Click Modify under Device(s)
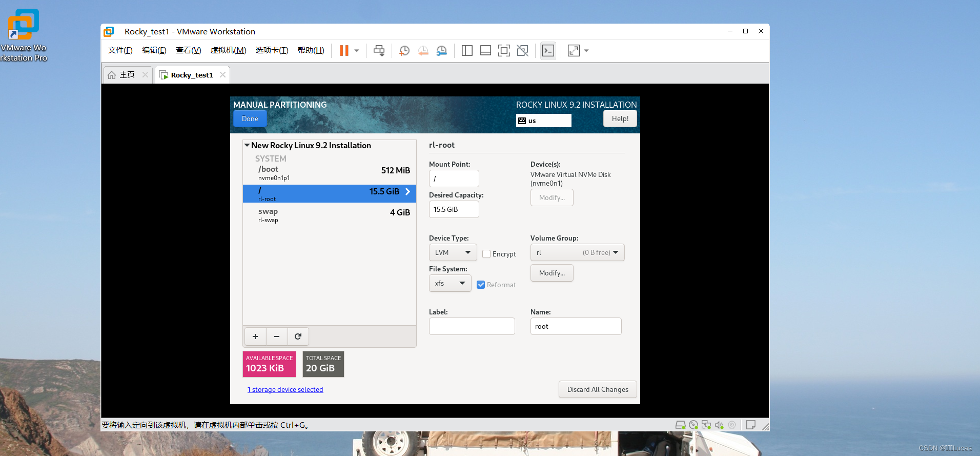The image size is (980, 456). [552, 197]
